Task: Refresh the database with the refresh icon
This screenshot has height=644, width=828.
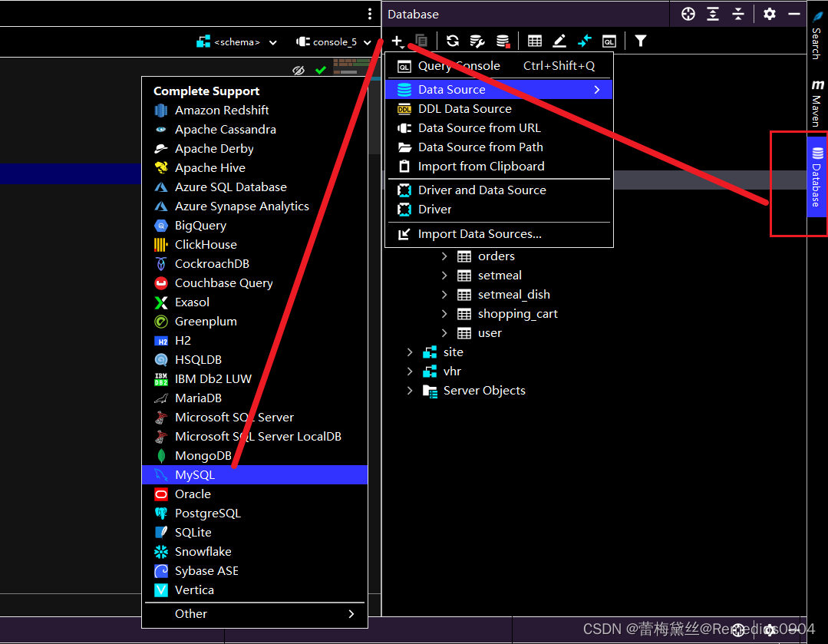Action: tap(453, 41)
